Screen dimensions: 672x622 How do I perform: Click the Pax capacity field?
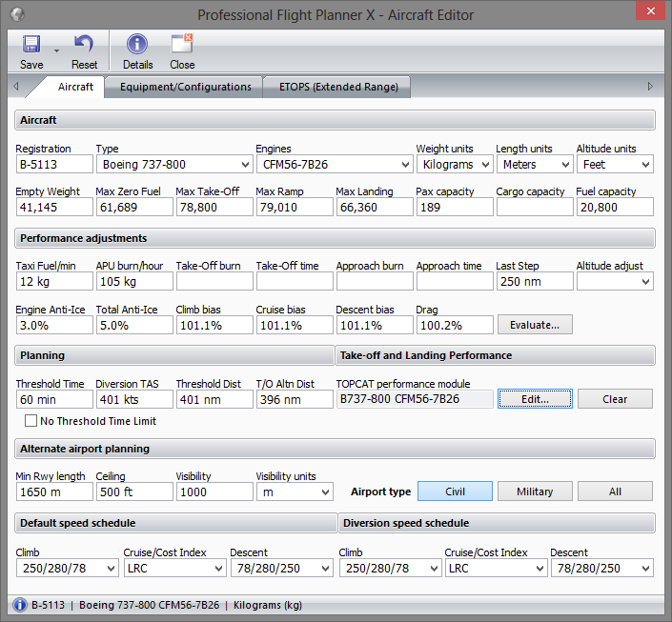(x=455, y=208)
